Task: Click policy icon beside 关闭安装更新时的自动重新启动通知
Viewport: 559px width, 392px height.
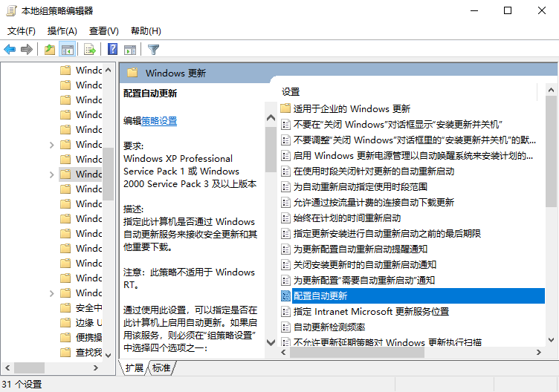Action: 285,264
